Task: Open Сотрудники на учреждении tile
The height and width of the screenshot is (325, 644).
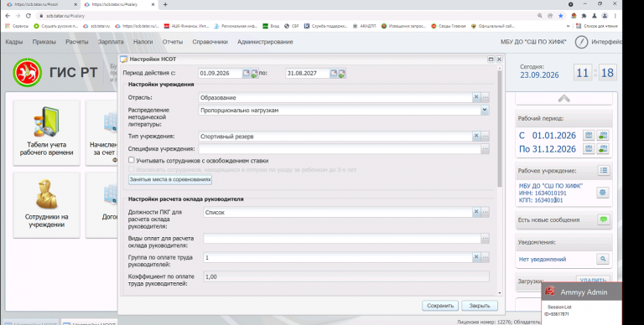Action: [x=46, y=204]
